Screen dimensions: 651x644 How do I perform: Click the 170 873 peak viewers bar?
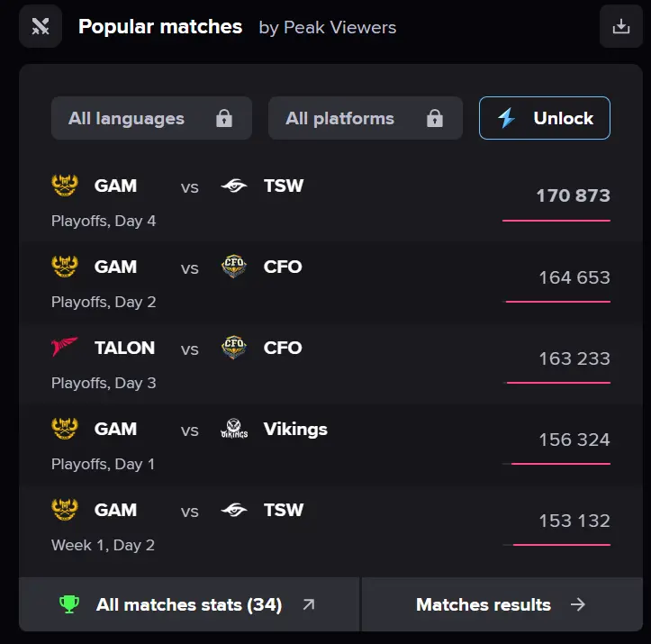[556, 221]
